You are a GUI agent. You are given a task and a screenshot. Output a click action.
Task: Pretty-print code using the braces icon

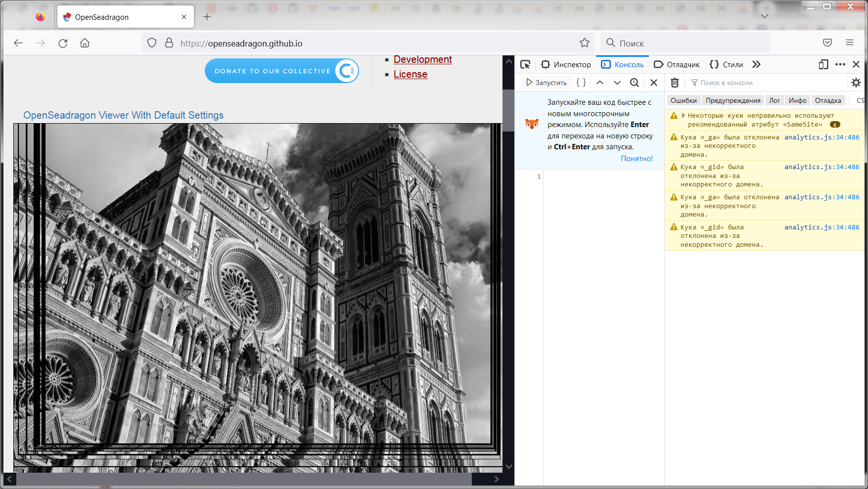click(581, 82)
